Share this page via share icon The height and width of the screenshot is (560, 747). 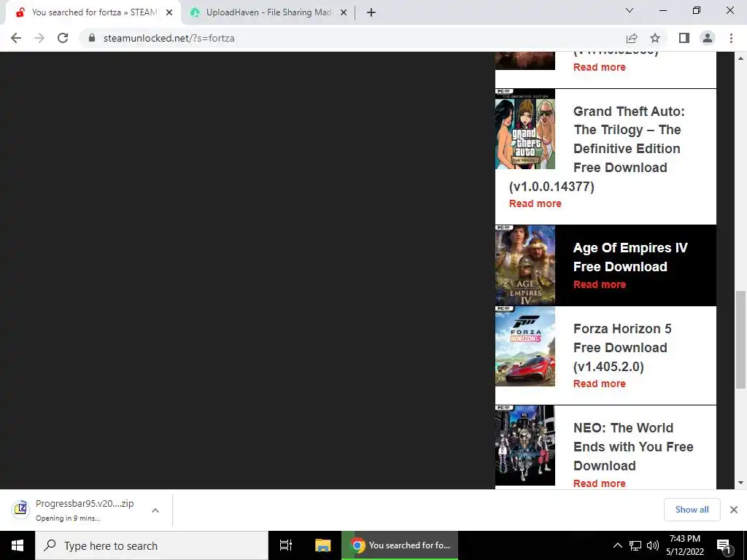[x=632, y=38]
